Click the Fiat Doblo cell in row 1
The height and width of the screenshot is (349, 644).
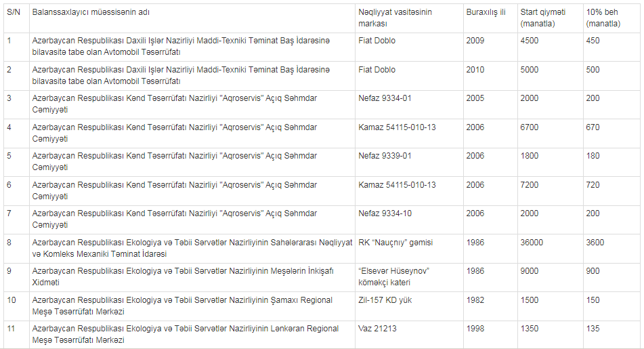coord(409,47)
